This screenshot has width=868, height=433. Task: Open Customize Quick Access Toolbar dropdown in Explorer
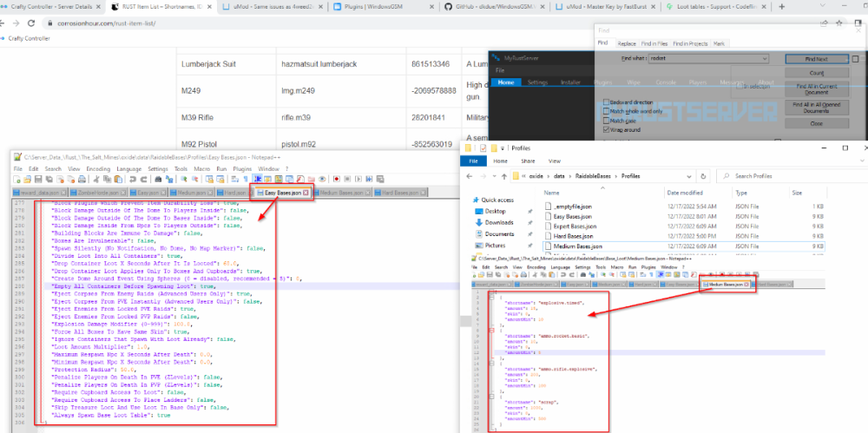click(503, 148)
